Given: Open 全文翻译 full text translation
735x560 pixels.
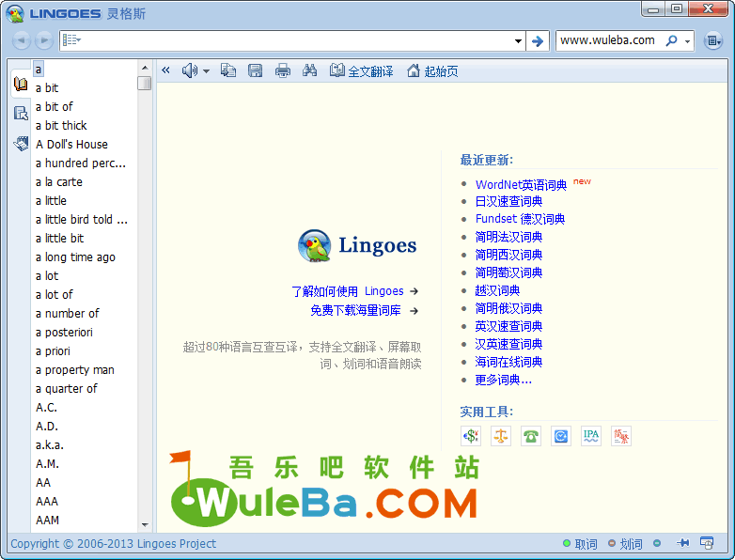Looking at the screenshot, I should [362, 70].
